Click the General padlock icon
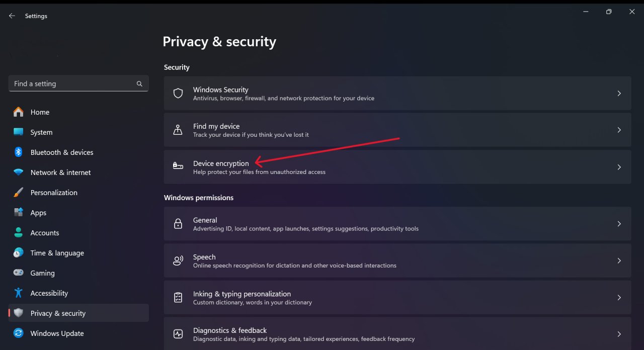Screen dimensions: 644x350 (x=178, y=224)
